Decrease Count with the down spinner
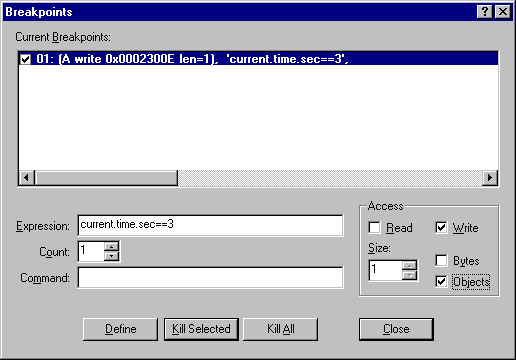Screen dimensions: 516x360 (111, 256)
